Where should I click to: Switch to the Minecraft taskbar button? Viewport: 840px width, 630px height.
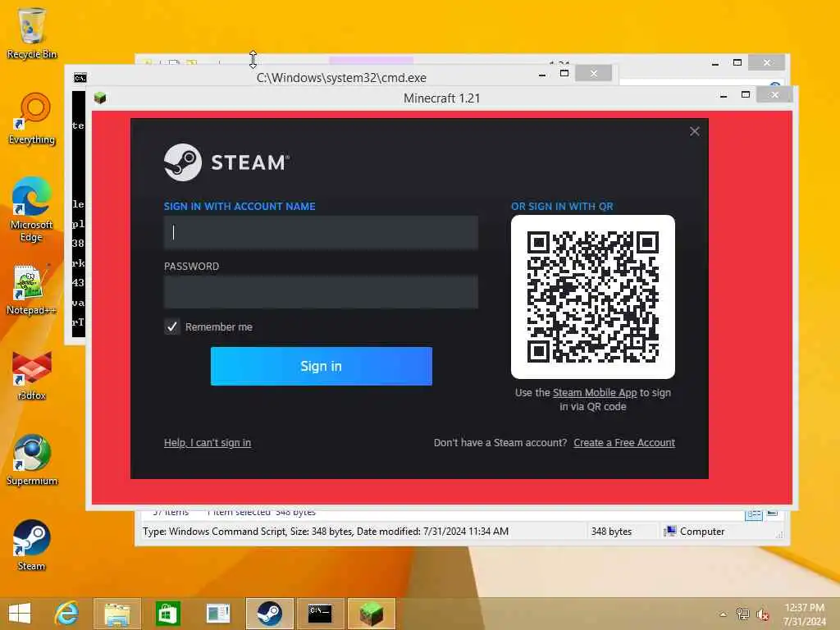coord(372,614)
